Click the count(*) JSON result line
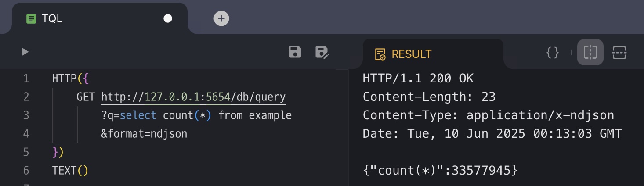The width and height of the screenshot is (644, 186). [x=440, y=170]
